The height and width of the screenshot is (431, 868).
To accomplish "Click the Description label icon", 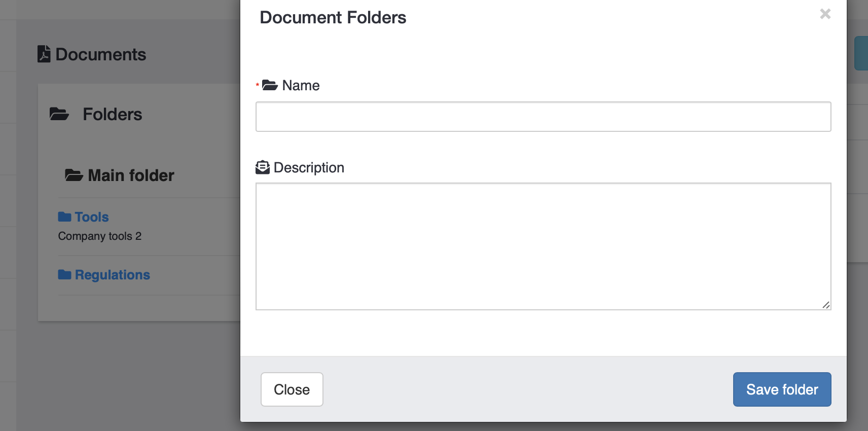I will pos(263,167).
